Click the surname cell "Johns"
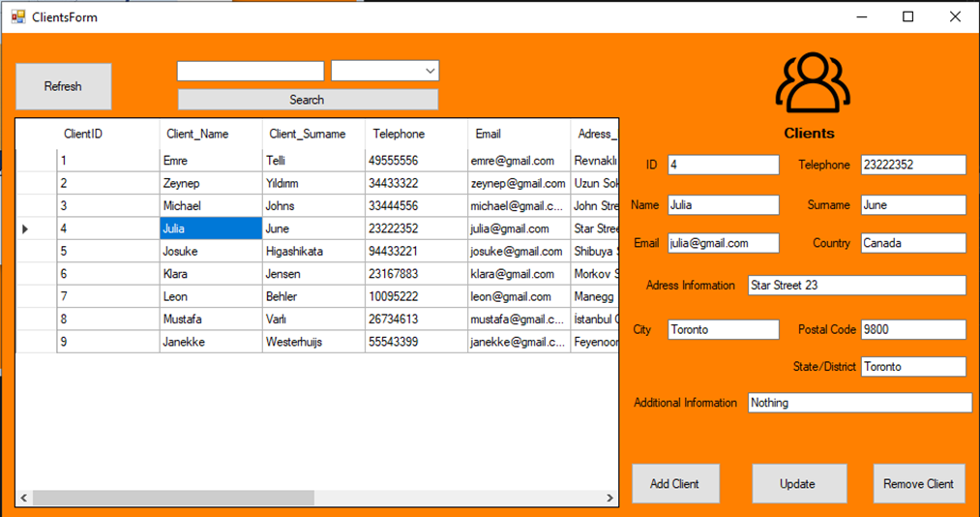Viewport: 980px width, 517px height. (x=313, y=205)
